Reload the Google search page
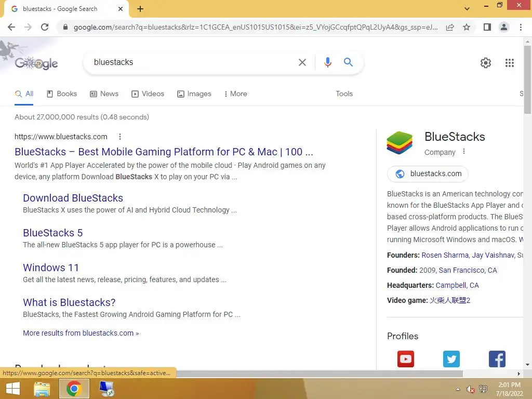 pos(45,27)
